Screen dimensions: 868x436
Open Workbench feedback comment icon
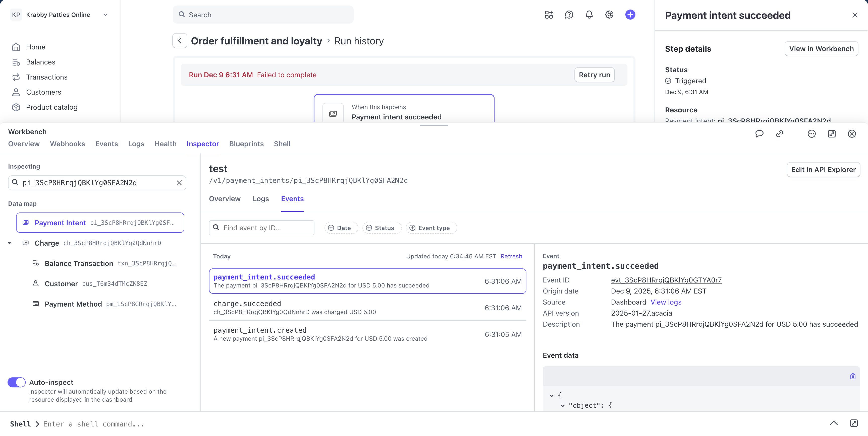tap(759, 134)
